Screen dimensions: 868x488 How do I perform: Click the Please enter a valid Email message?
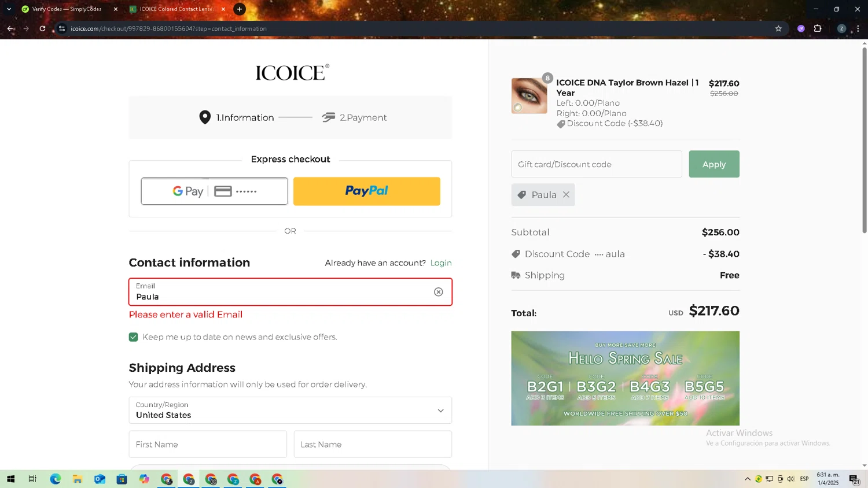tap(186, 315)
